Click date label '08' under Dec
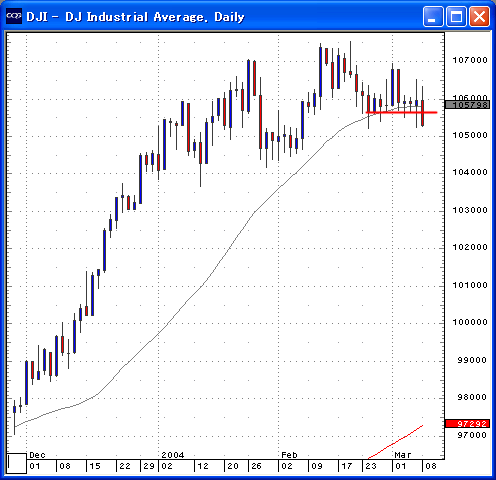Viewport: 496px width, 480px height. tap(65, 466)
